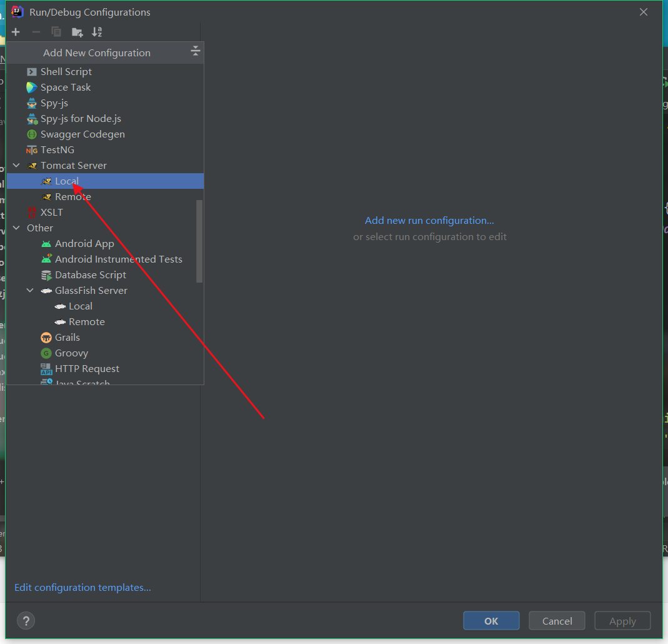This screenshot has height=644, width=668.
Task: Select Android App configuration
Action: pyautogui.click(x=105, y=244)
